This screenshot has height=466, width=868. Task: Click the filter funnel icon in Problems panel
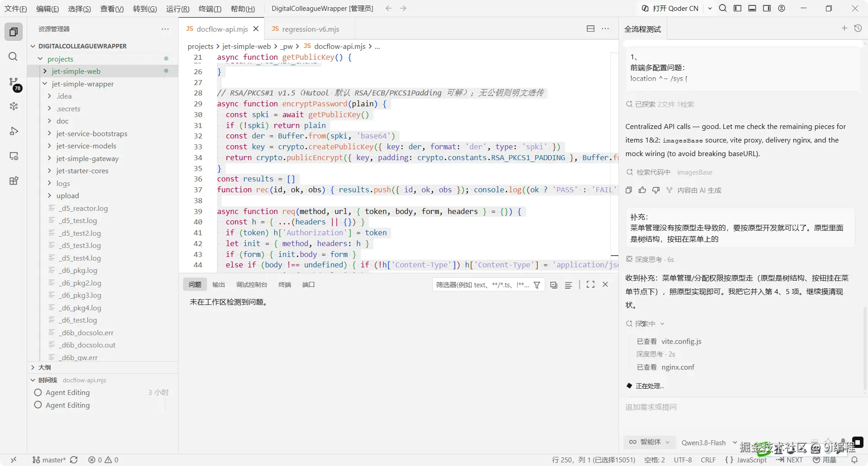537,285
